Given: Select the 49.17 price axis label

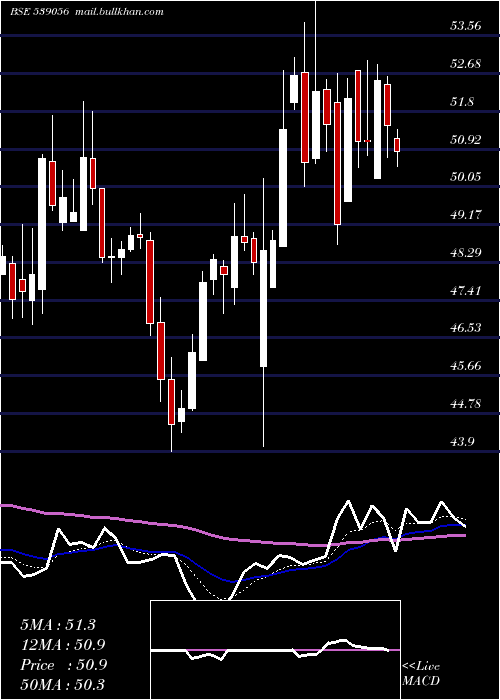Looking at the screenshot, I should point(465,215).
